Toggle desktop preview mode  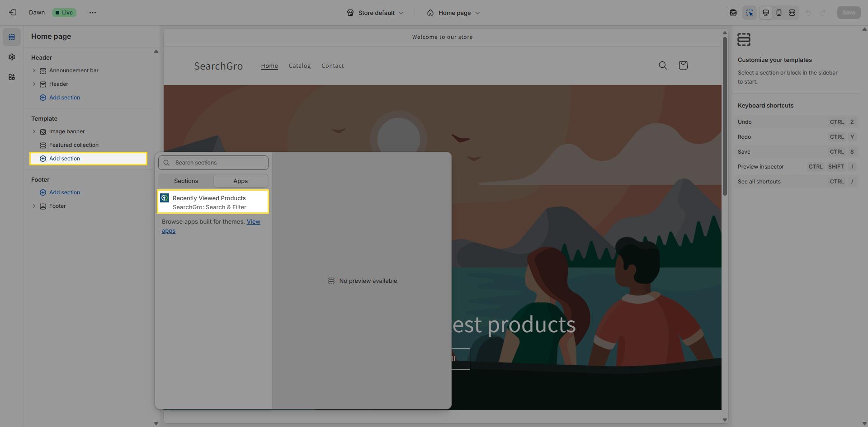tap(765, 13)
